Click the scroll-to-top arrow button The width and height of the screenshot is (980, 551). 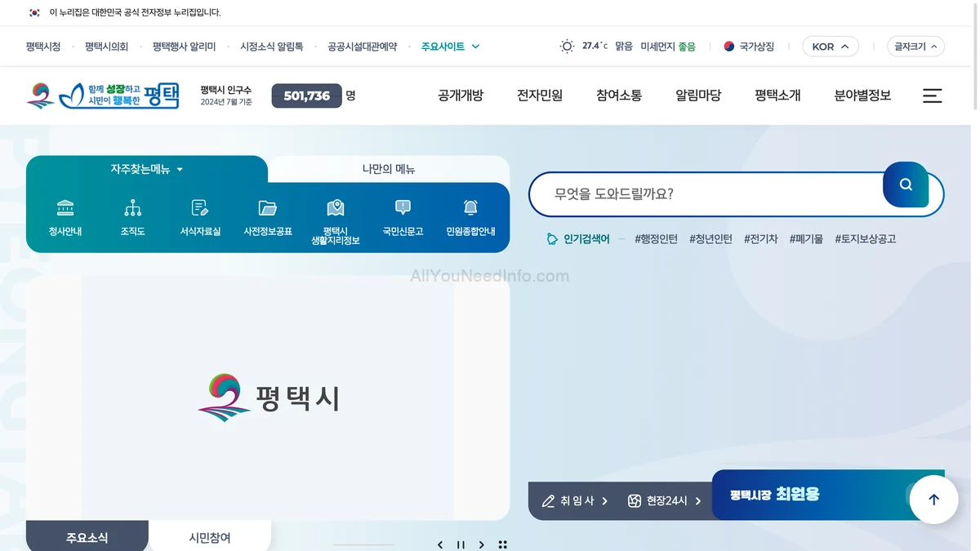(x=933, y=500)
